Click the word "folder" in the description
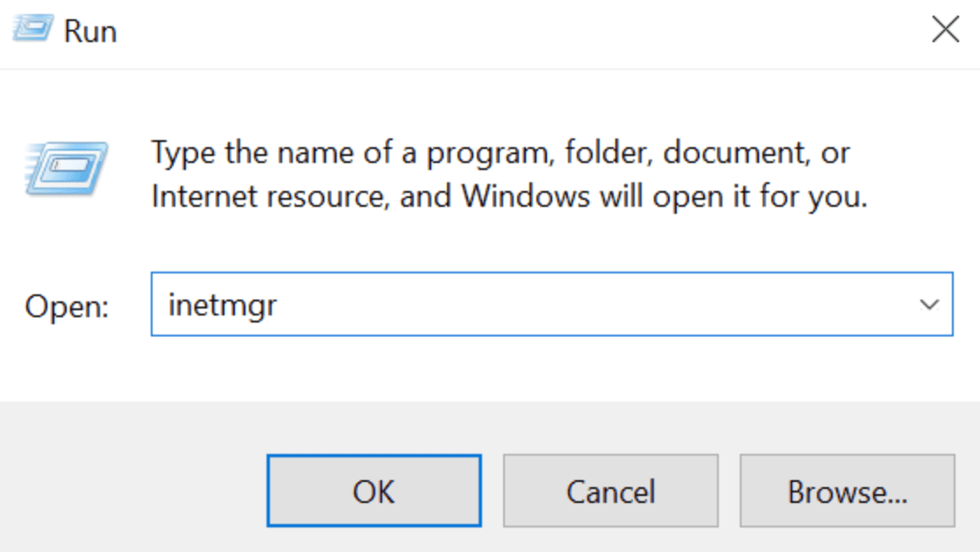Screen dimensions: 980x552 click(603, 153)
